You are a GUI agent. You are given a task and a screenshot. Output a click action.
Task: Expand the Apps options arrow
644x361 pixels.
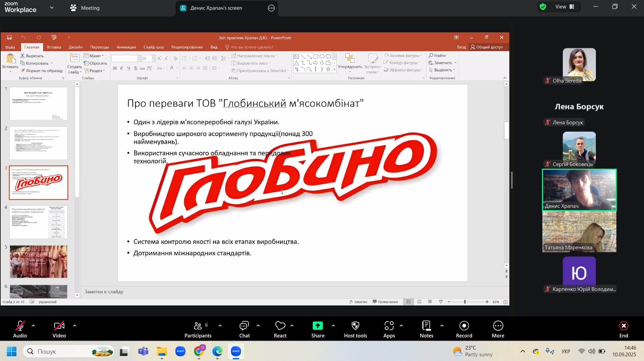point(401,326)
